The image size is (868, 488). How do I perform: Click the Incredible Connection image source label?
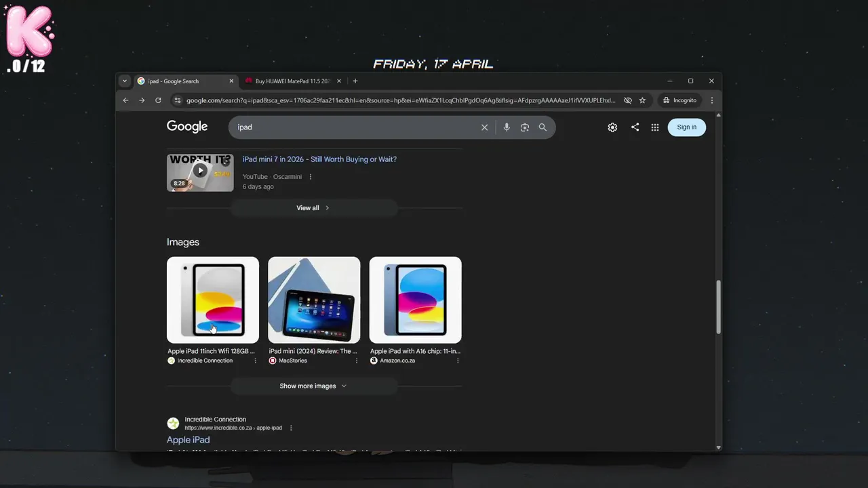[x=205, y=361]
